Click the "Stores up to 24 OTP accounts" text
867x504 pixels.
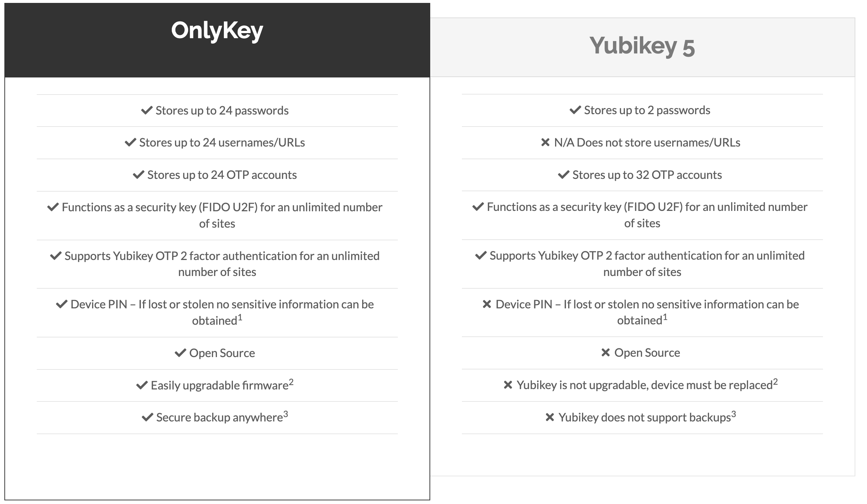[222, 175]
